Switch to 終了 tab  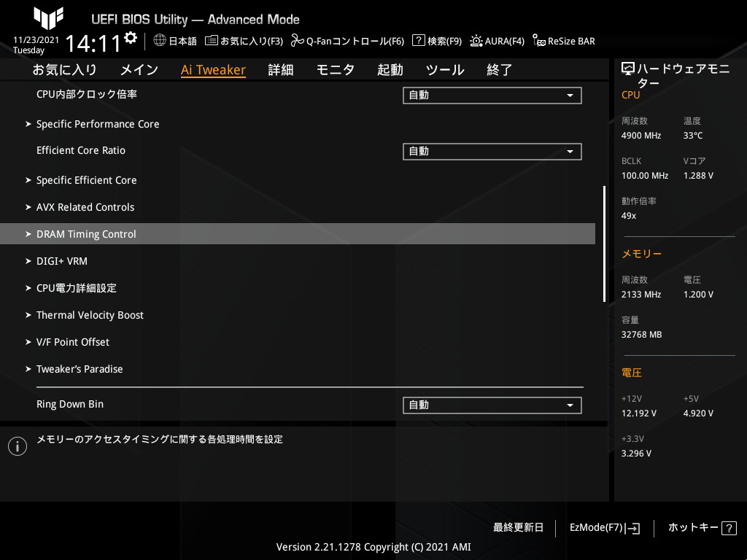499,70
